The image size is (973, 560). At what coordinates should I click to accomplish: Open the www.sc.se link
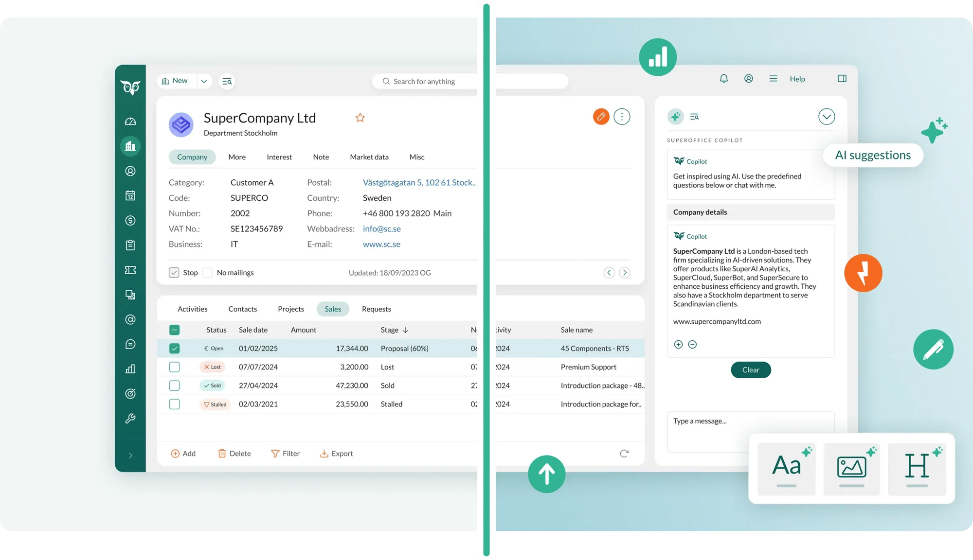[381, 244]
